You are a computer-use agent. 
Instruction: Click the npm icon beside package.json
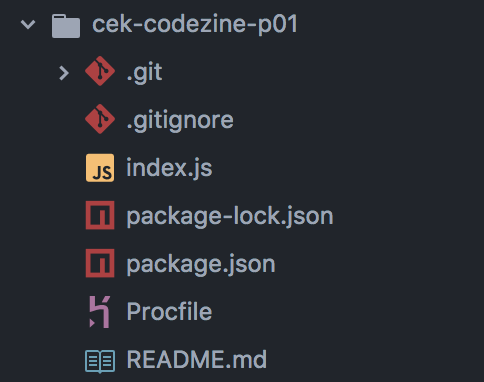pos(100,263)
